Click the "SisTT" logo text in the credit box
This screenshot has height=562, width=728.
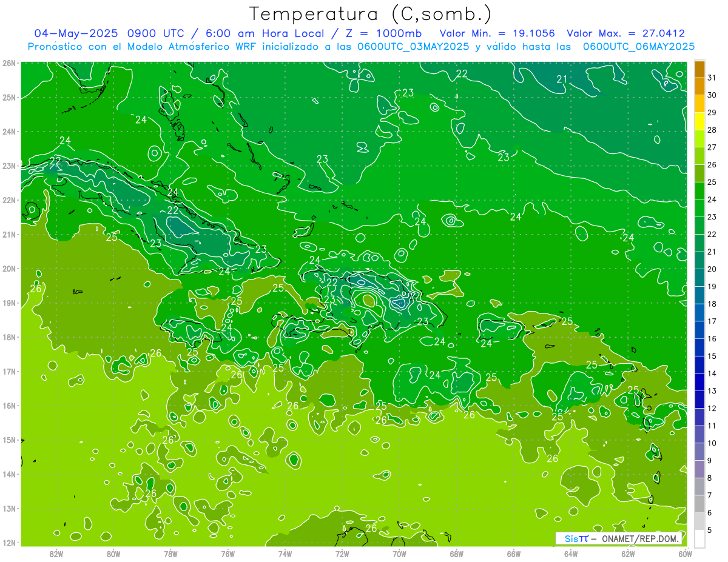tap(576, 538)
